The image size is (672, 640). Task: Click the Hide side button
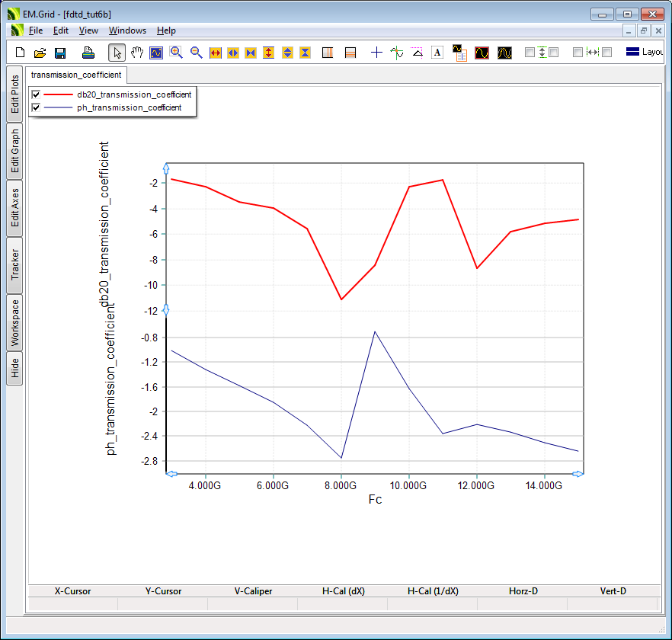(x=14, y=369)
